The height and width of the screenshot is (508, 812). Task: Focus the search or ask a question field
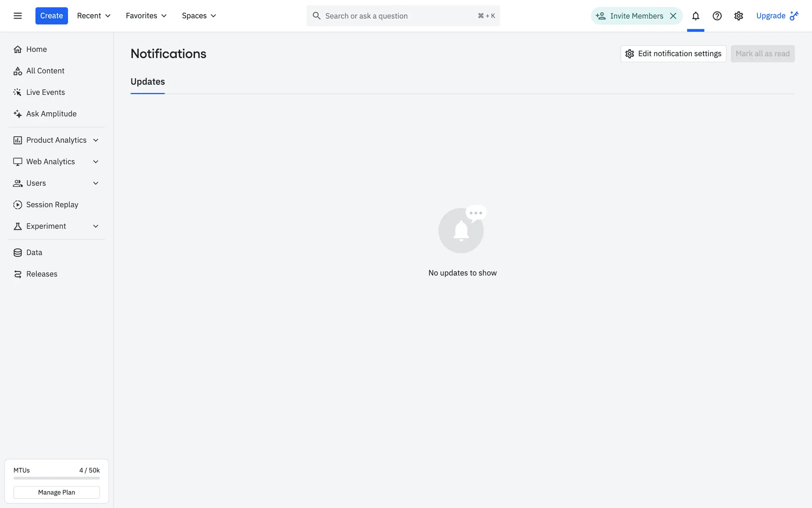click(x=398, y=16)
